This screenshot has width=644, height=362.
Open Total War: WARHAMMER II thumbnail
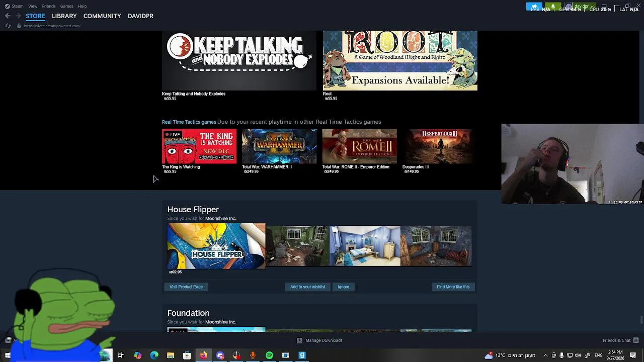(279, 146)
